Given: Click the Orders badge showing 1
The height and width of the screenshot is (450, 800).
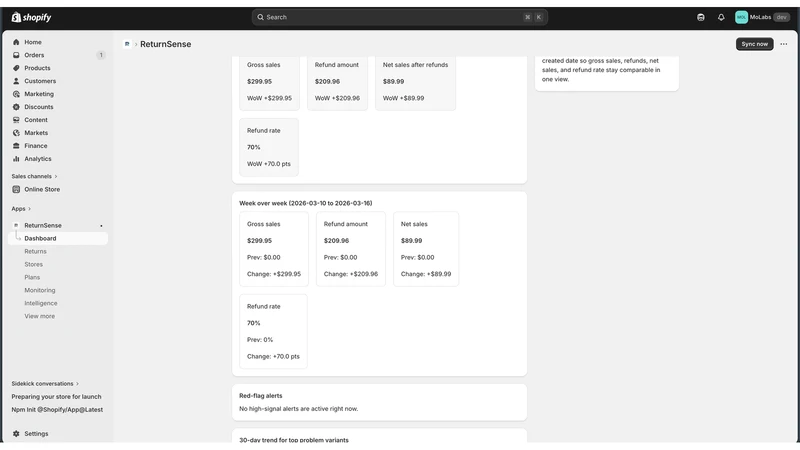Looking at the screenshot, I should [x=101, y=55].
